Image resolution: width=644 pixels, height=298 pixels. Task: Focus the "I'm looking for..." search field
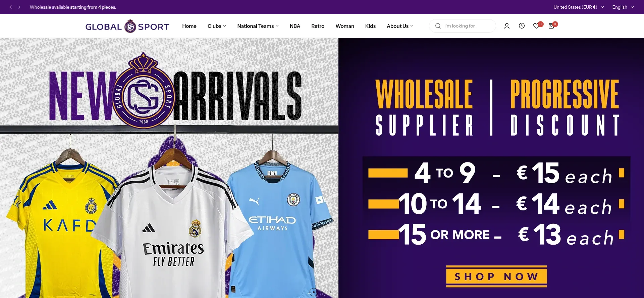462,26
